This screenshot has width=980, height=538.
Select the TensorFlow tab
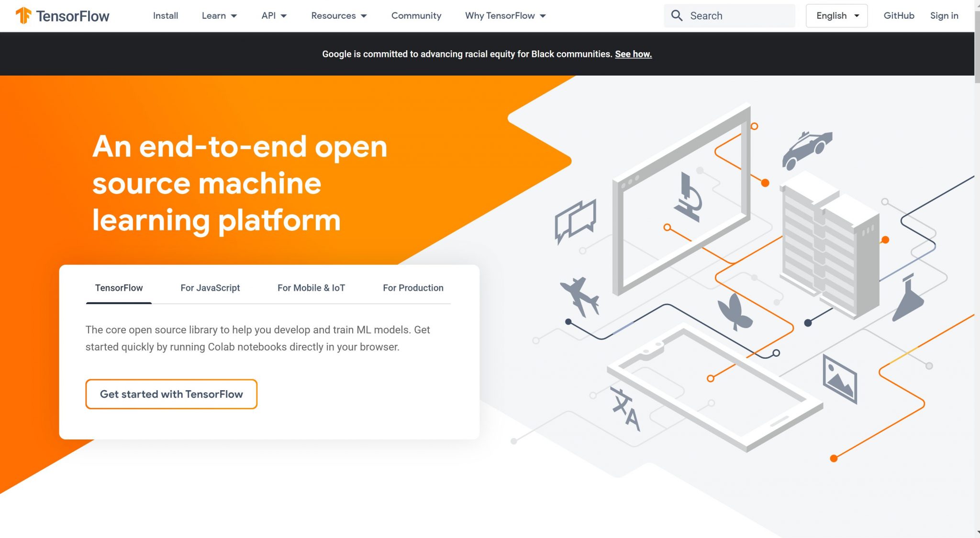click(119, 288)
